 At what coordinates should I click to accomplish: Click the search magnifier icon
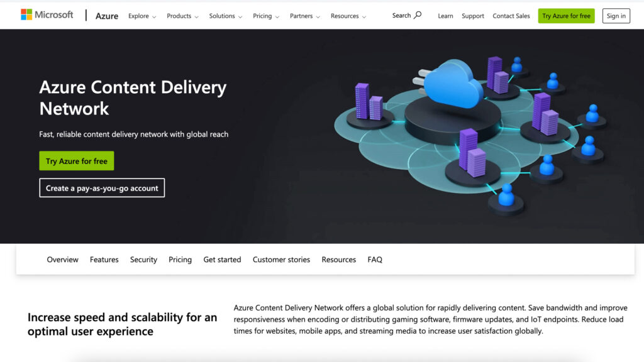418,15
